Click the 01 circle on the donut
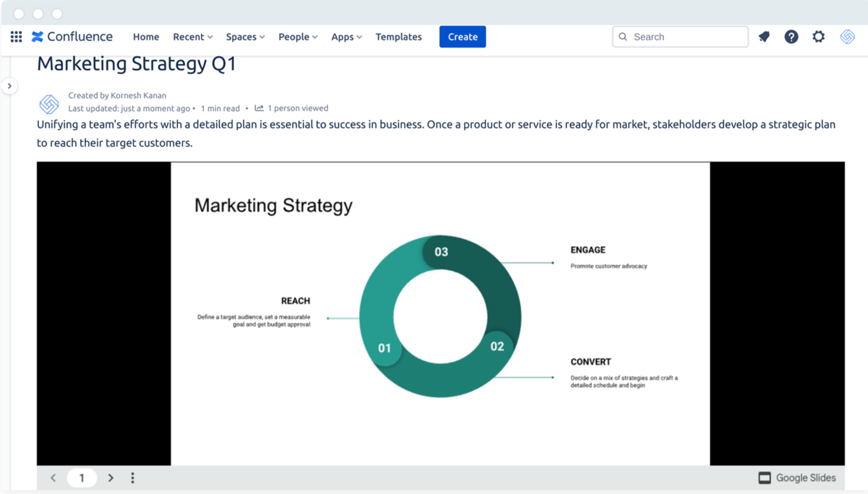 pos(384,348)
